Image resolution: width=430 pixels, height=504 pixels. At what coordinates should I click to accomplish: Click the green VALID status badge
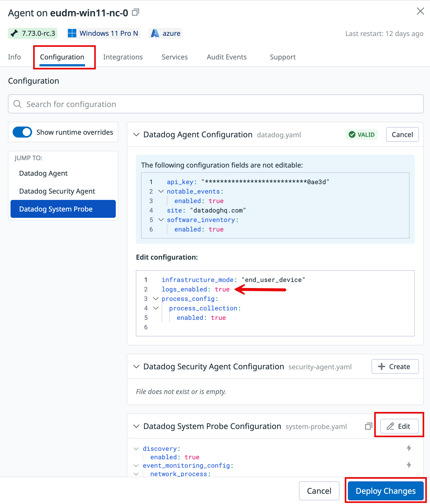coord(362,135)
